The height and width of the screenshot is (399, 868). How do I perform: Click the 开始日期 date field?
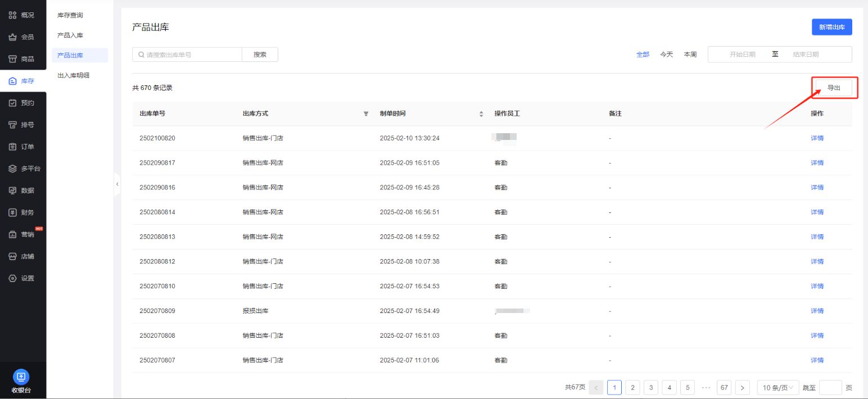(742, 55)
